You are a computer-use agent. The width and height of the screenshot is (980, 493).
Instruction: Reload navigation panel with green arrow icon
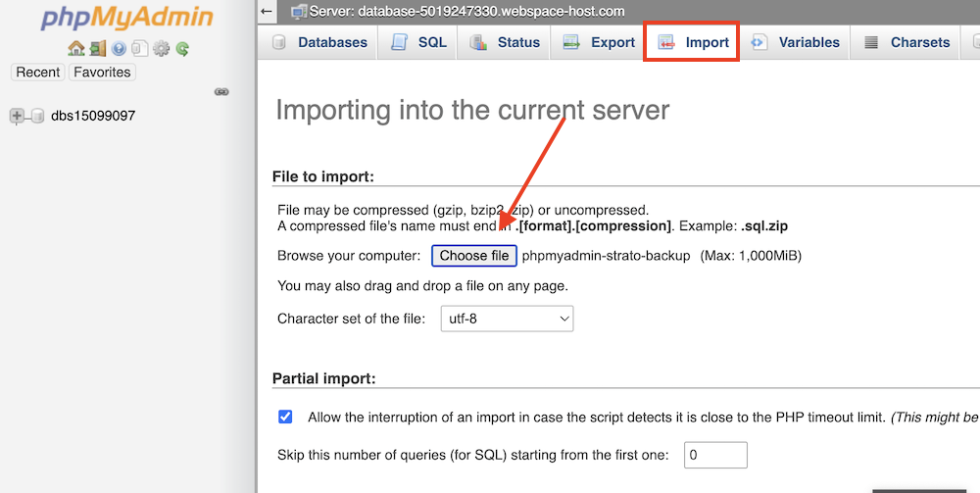click(182, 48)
